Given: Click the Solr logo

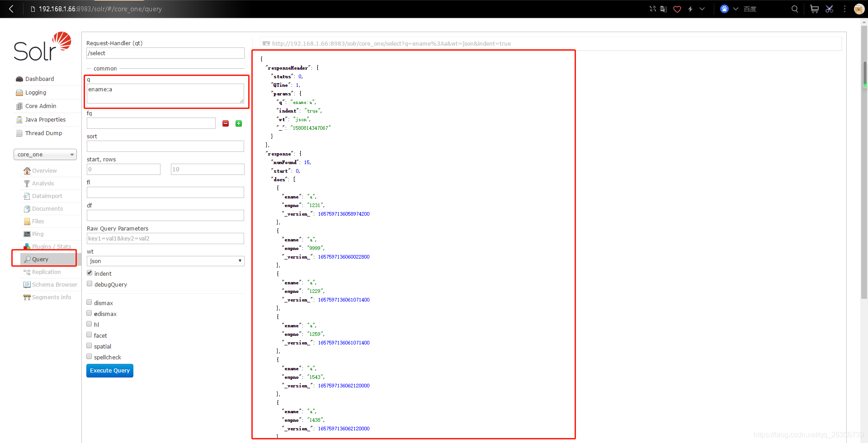Looking at the screenshot, I should (x=42, y=47).
